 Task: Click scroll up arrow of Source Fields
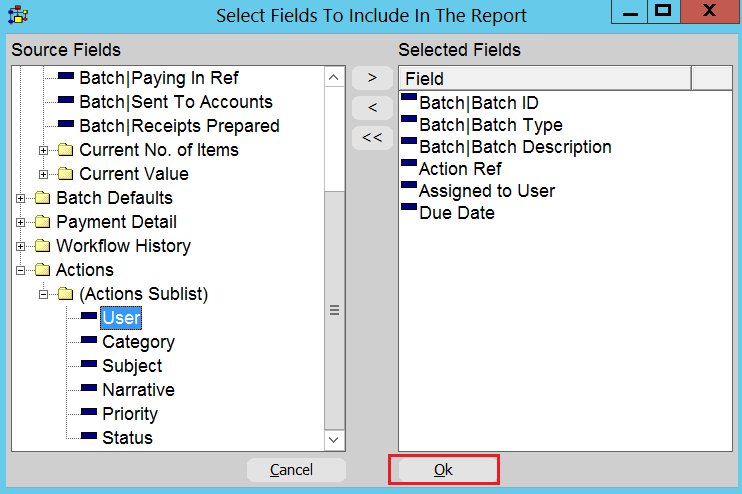point(334,77)
